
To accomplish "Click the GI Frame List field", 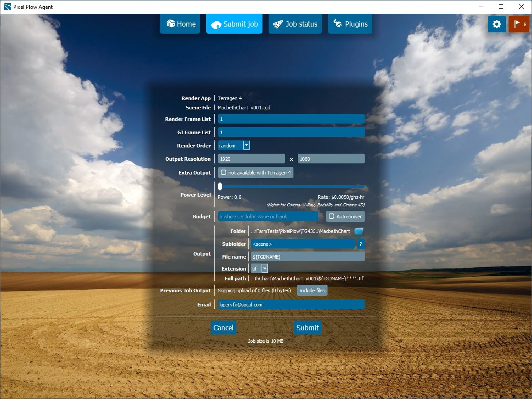I will (x=291, y=132).
